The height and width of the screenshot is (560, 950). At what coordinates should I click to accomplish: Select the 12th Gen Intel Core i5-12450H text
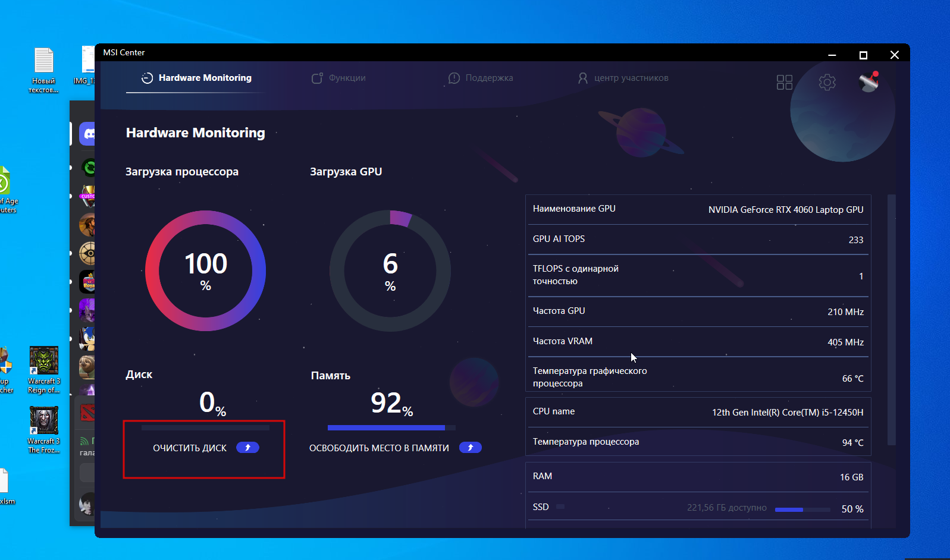(x=788, y=413)
